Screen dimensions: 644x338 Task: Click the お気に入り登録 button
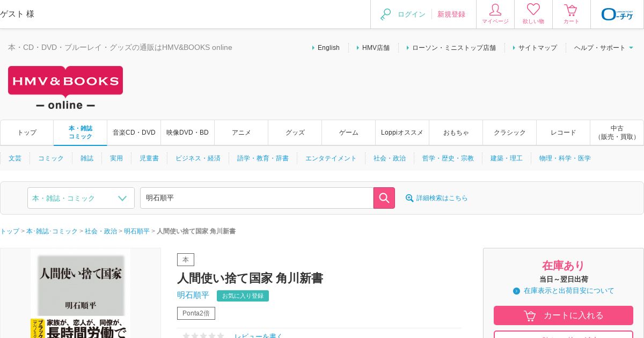click(243, 296)
